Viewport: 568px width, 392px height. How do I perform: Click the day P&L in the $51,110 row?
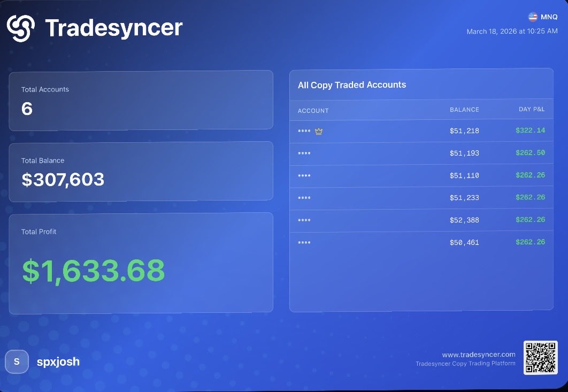click(530, 175)
